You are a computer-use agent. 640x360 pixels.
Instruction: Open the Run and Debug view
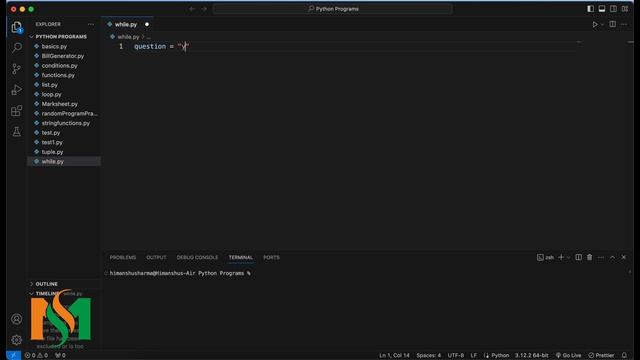coord(17,90)
